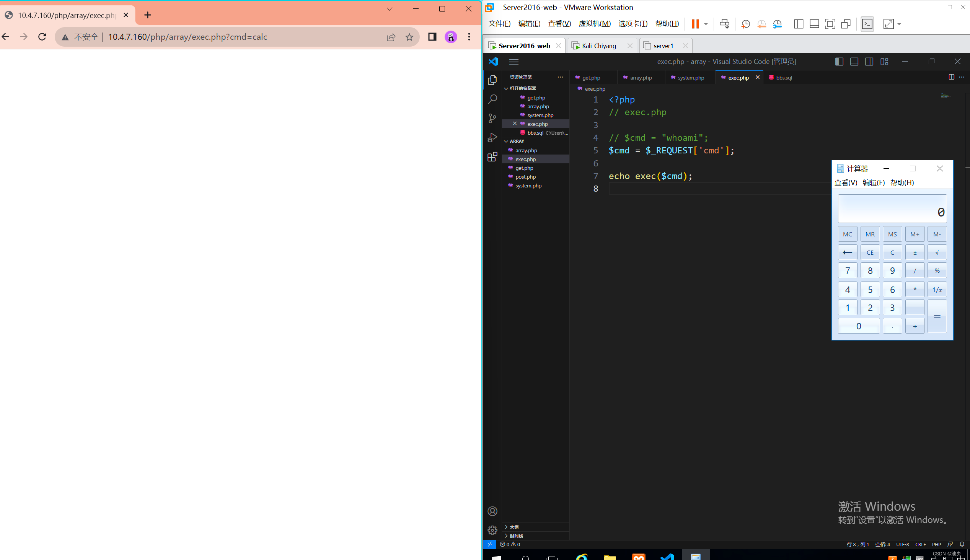This screenshot has width=970, height=560.
Task: Open post.php in the explorer tree
Action: [525, 177]
